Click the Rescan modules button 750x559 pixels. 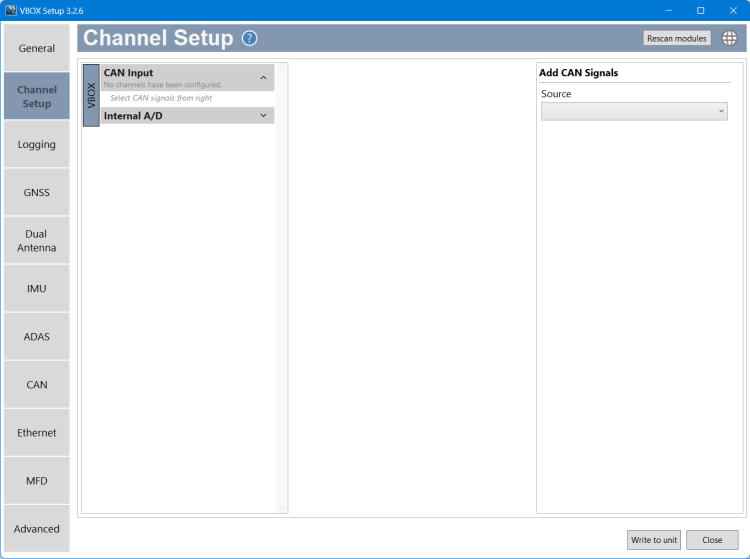[676, 38]
